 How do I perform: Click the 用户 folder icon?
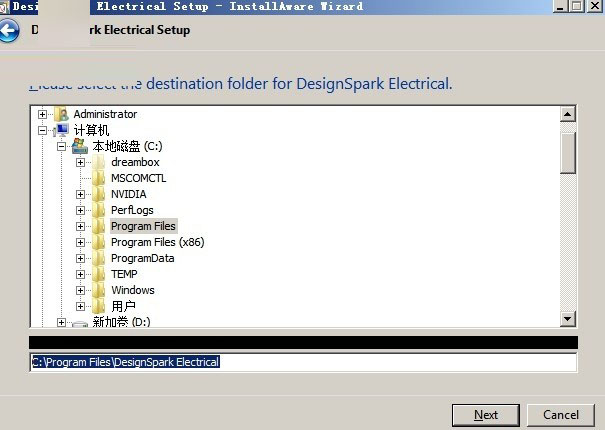(98, 306)
